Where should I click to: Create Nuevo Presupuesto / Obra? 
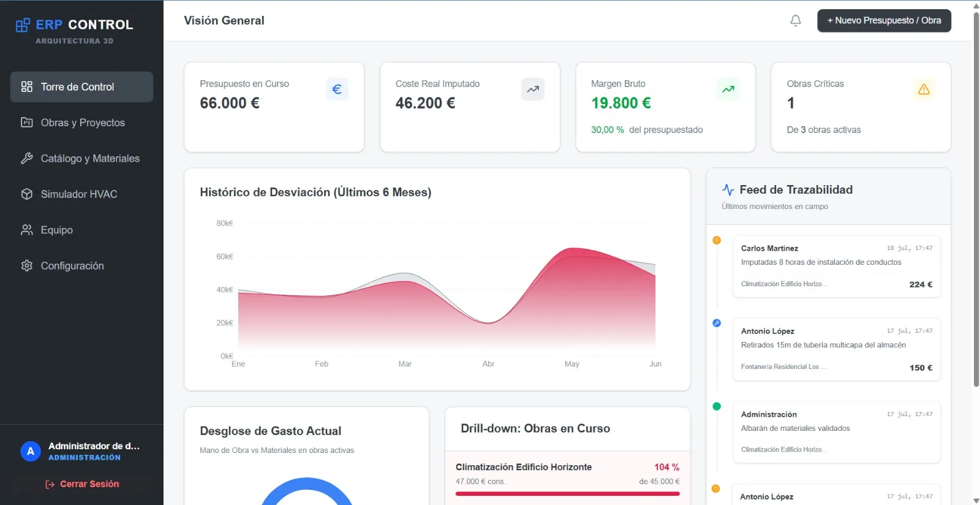click(884, 21)
